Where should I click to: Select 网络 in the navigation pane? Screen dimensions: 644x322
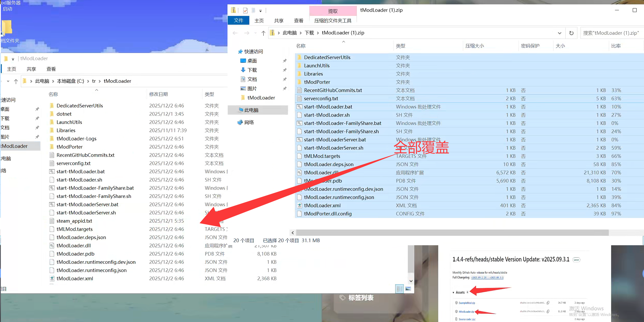pyautogui.click(x=249, y=122)
